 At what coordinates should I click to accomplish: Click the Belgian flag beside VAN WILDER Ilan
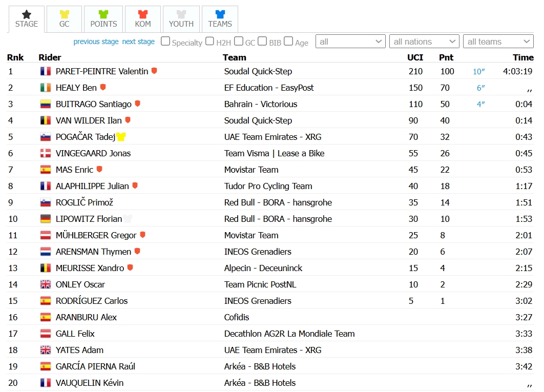46,120
